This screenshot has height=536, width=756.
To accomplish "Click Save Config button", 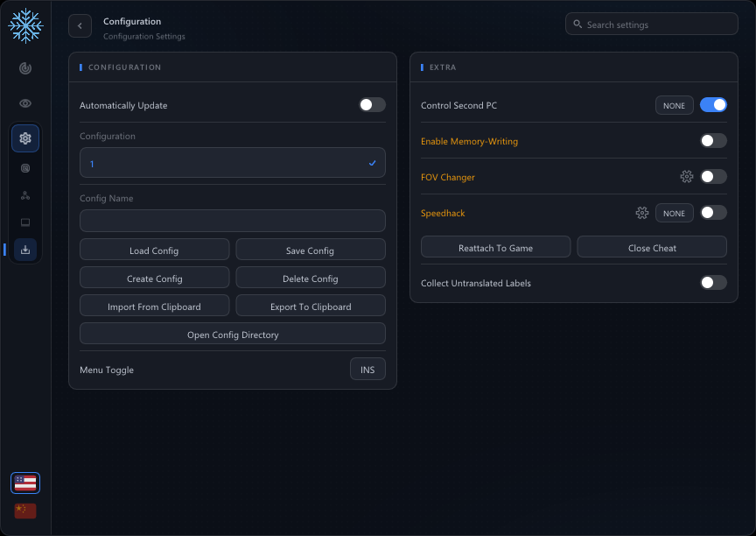I will click(311, 250).
